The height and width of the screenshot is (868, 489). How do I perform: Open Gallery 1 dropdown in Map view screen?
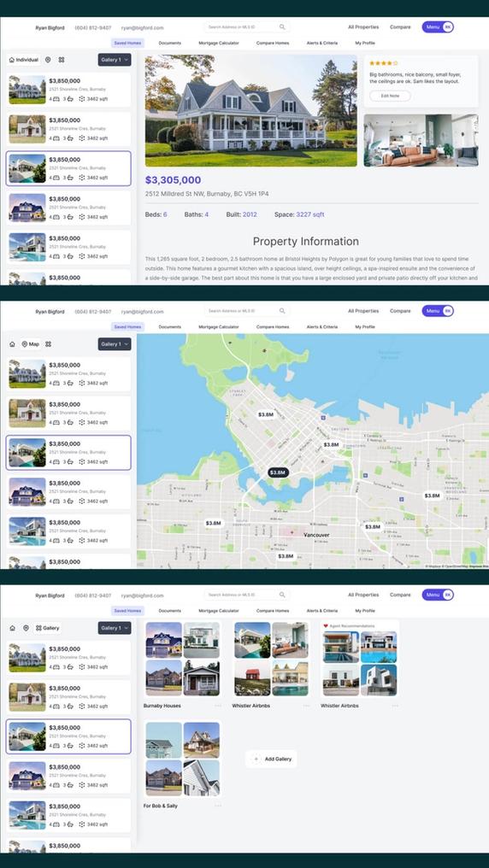point(115,344)
